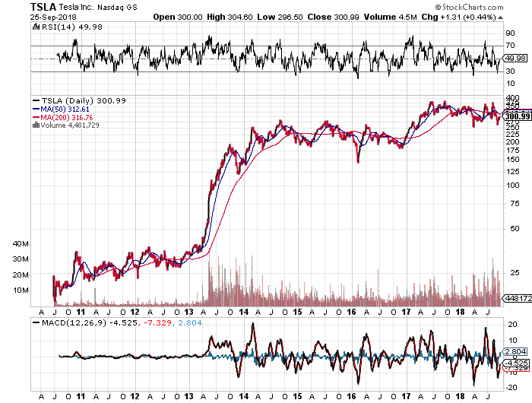Click the 18 year marker below MACD panel
Image resolution: width=532 pixels, height=403 pixels.
click(460, 396)
